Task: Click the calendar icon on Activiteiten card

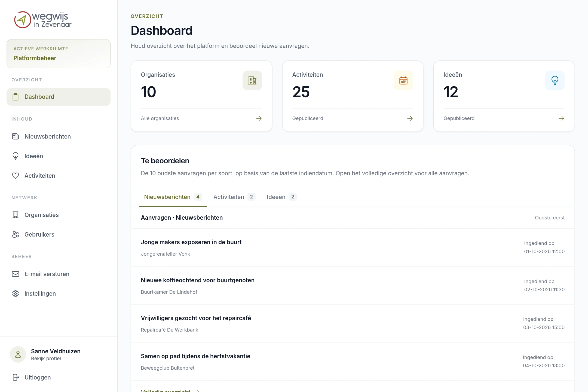Action: coord(403,80)
